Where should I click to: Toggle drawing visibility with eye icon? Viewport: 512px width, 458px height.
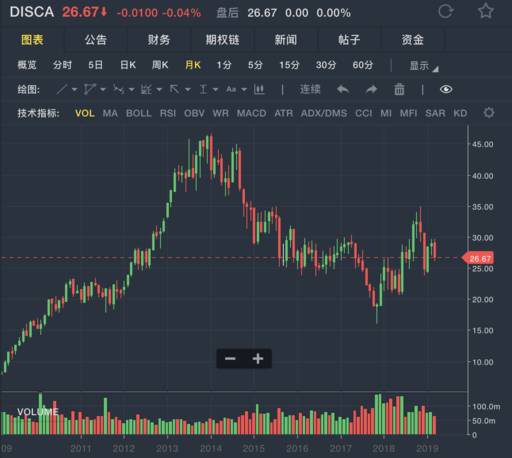coord(446,89)
